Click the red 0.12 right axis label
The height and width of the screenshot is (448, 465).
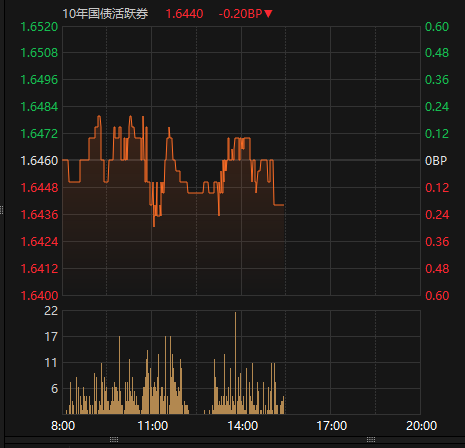[x=437, y=188]
